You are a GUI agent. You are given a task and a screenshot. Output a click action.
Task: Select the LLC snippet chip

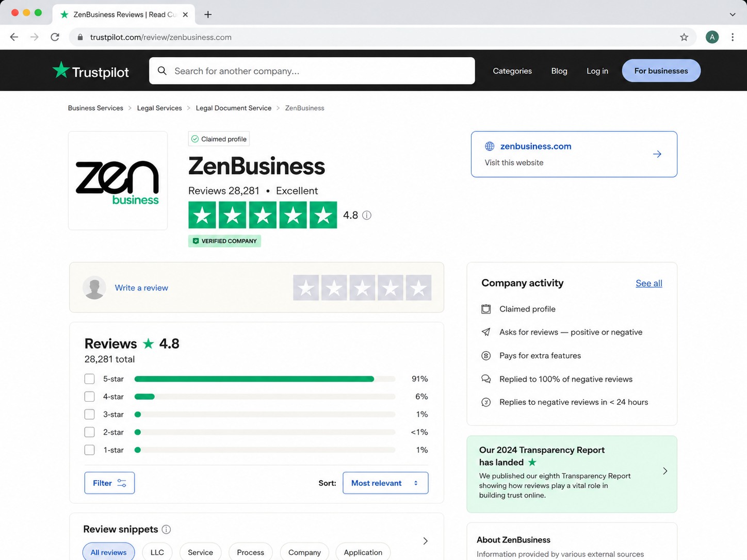coord(157,552)
